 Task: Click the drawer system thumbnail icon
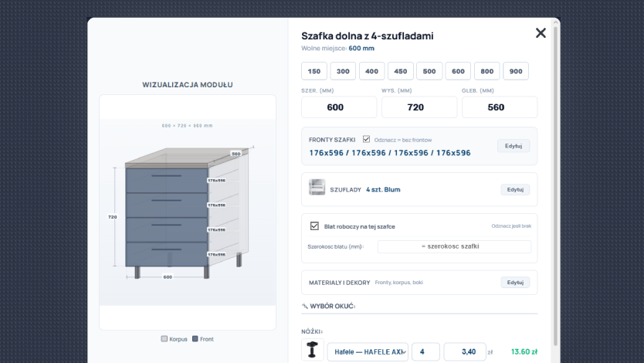pyautogui.click(x=317, y=187)
